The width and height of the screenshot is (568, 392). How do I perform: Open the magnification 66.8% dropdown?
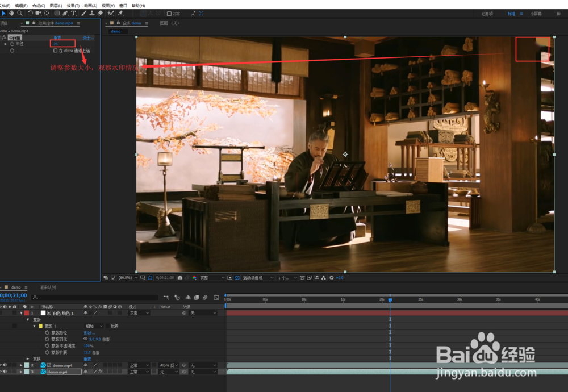128,277
